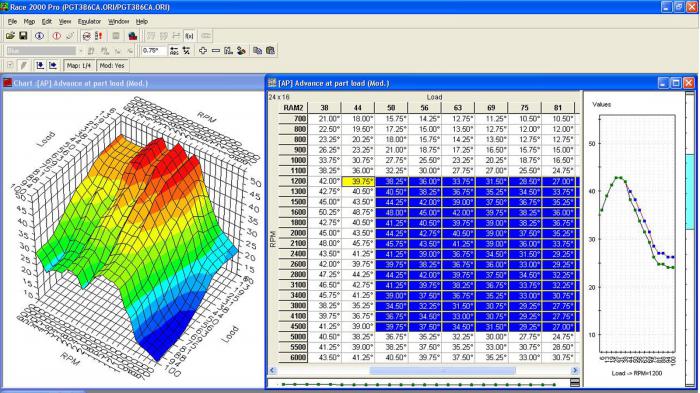Viewport: 700px width, 393px height.
Task: Click the percent change icon
Action: [187, 51]
